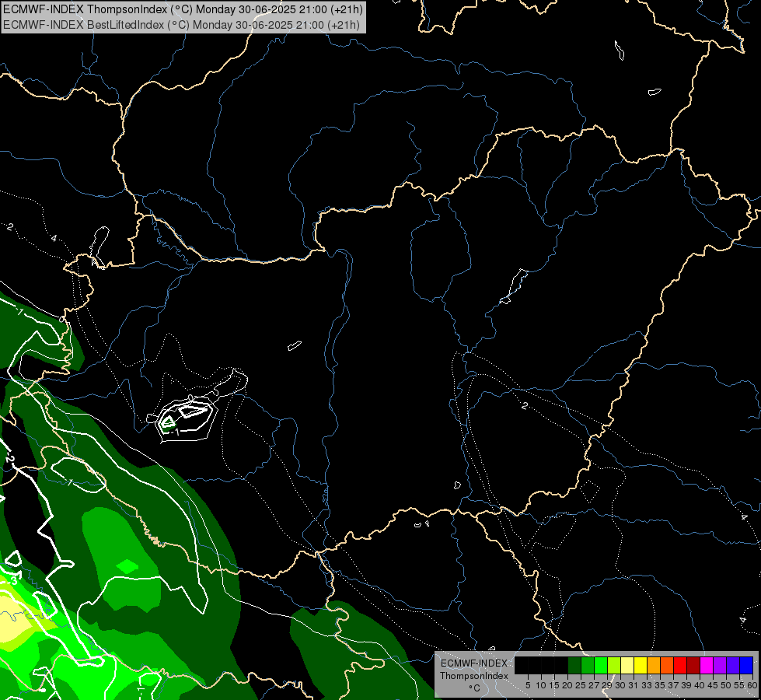Click the legend tick value 20

click(567, 685)
